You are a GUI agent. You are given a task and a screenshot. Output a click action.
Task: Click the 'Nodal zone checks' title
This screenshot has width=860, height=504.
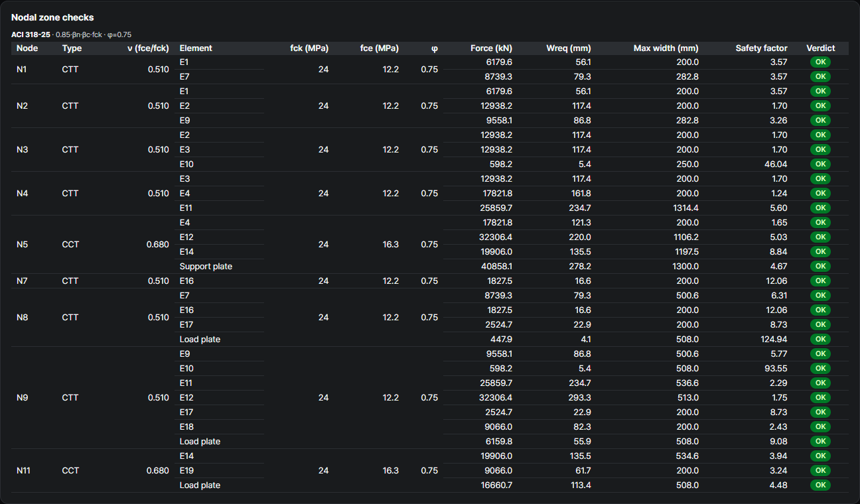[52, 17]
